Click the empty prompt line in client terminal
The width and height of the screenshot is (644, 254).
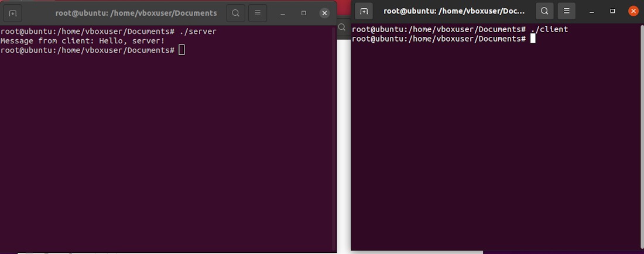coord(444,39)
